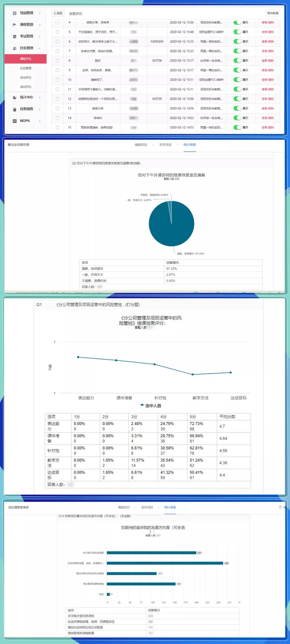This screenshot has height=644, width=290.
Task: Expand 培训管理 using its chevron arrow
Action: [40, 13]
